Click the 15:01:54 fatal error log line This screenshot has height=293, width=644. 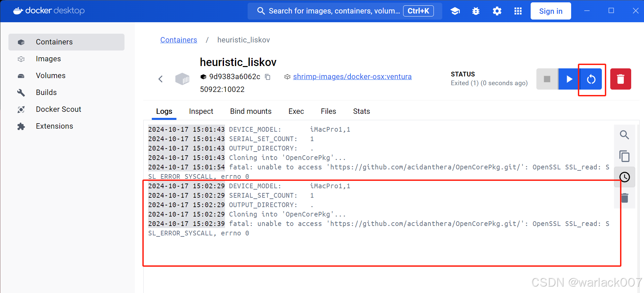(379, 172)
